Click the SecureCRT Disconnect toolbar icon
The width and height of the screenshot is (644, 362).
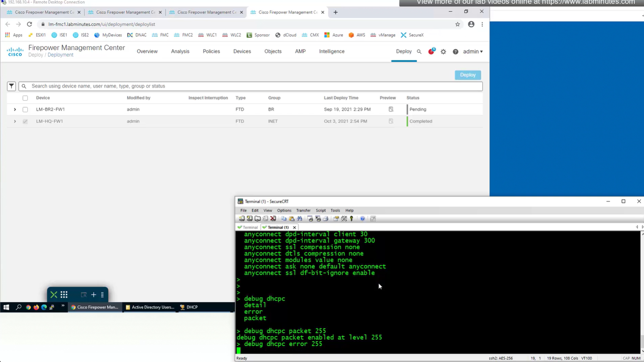click(x=273, y=219)
